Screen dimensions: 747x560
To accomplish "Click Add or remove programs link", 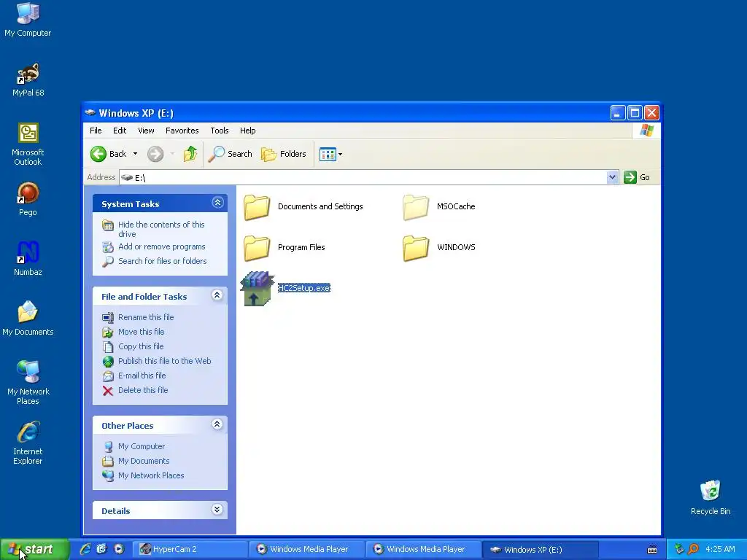I will click(162, 246).
